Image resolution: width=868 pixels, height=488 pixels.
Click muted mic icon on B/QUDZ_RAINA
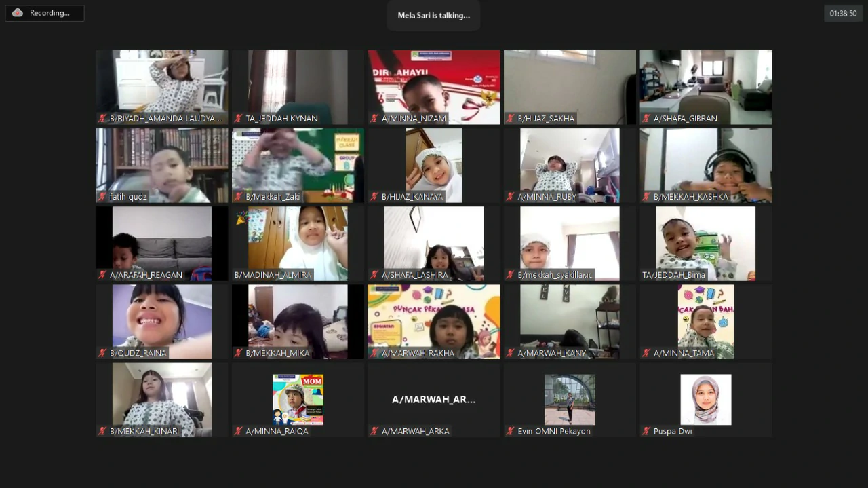click(102, 353)
